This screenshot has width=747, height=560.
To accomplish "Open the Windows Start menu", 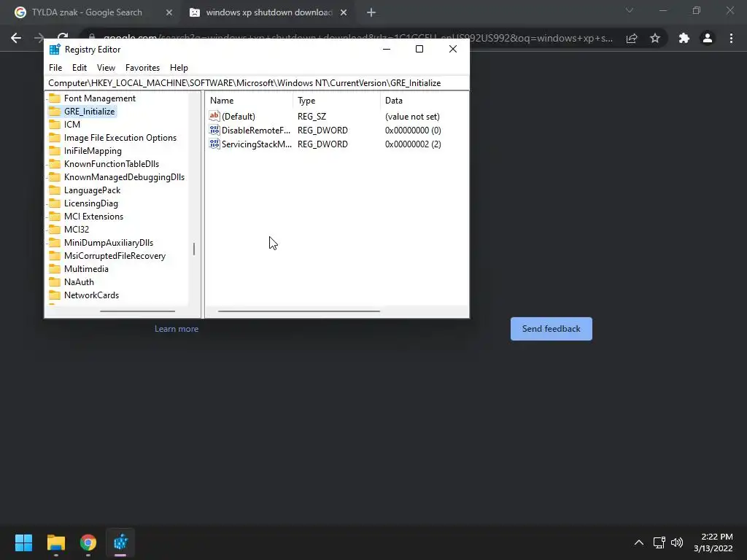I will (23, 542).
